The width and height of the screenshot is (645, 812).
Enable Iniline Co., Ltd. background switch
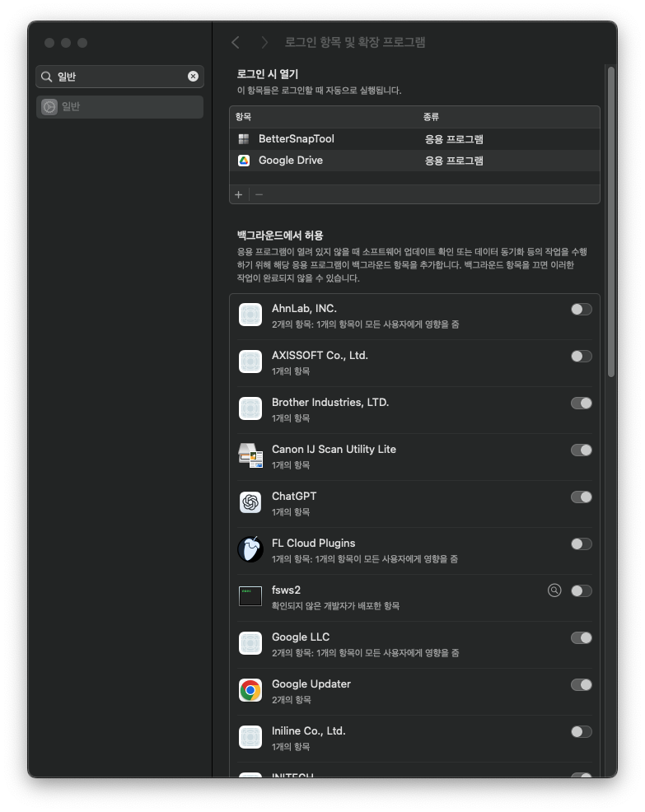pos(582,732)
